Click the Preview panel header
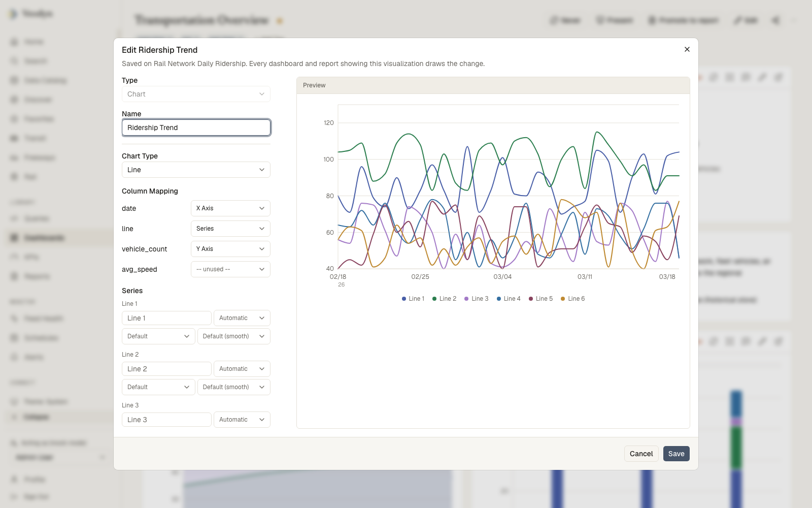The image size is (812, 508). (493, 85)
